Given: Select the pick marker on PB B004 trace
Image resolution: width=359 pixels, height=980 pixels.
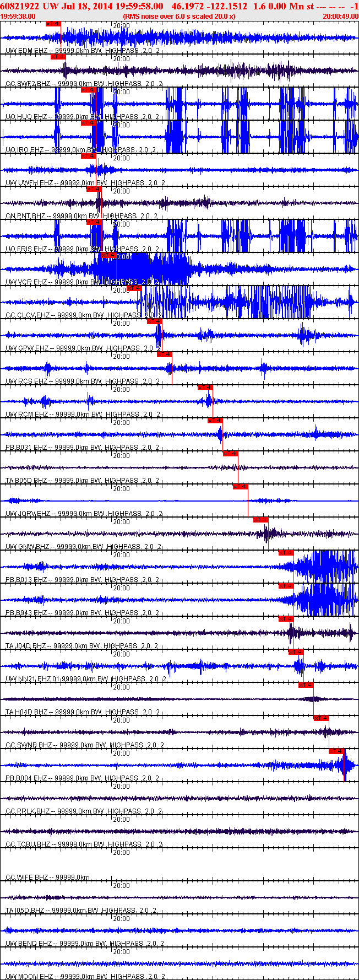Looking at the screenshot, I should [336, 751].
